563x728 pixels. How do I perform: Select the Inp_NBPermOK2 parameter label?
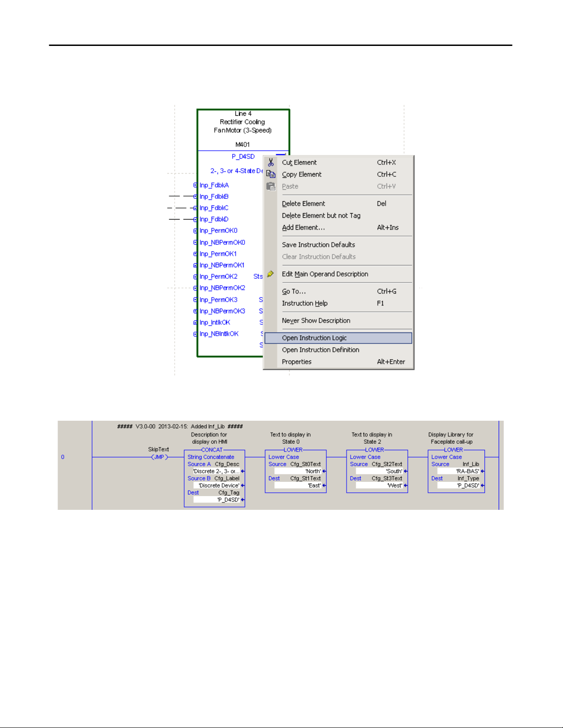(x=222, y=288)
